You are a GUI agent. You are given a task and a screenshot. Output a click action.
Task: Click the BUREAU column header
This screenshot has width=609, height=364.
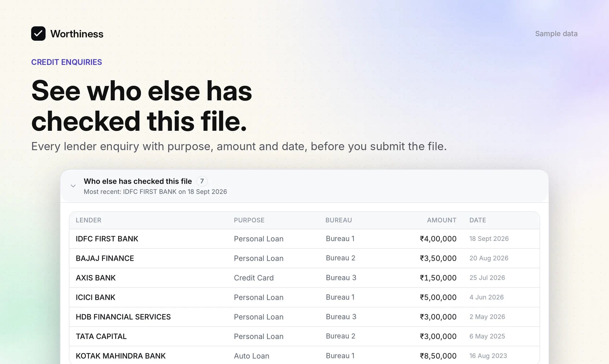tap(339, 220)
